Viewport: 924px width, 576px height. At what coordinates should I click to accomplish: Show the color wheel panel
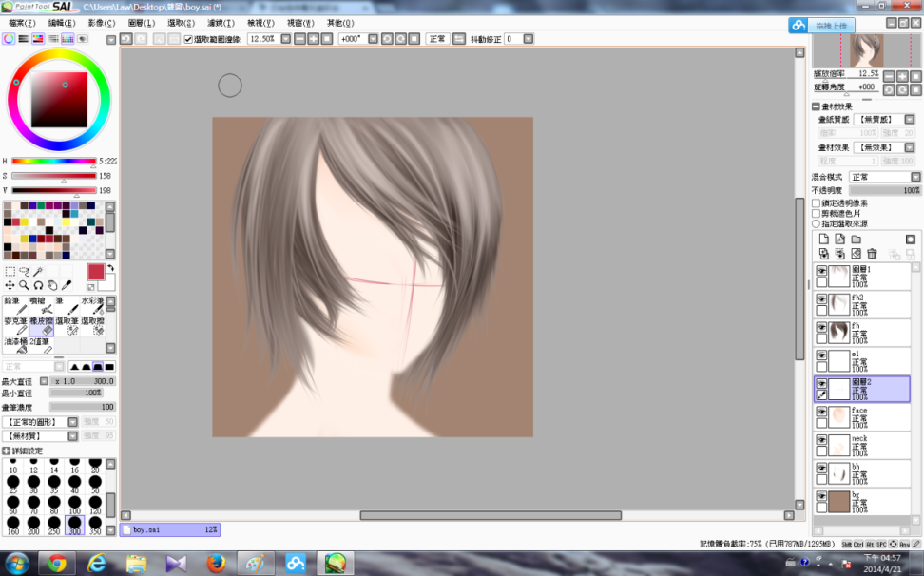click(x=9, y=39)
